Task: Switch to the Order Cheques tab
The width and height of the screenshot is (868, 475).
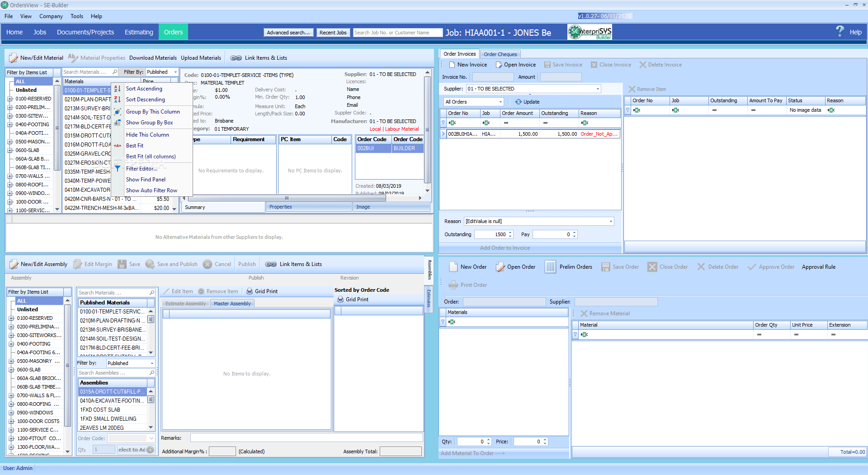Action: pos(500,54)
